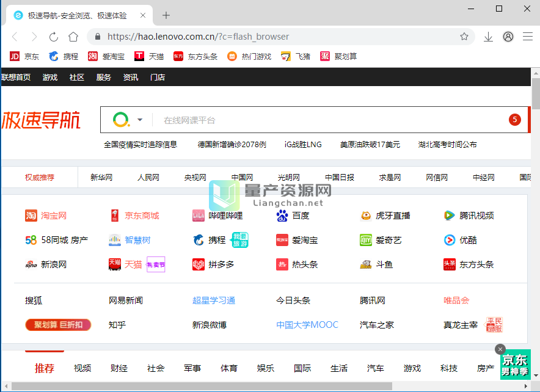Open the JD 京东 bookmark

(24, 56)
